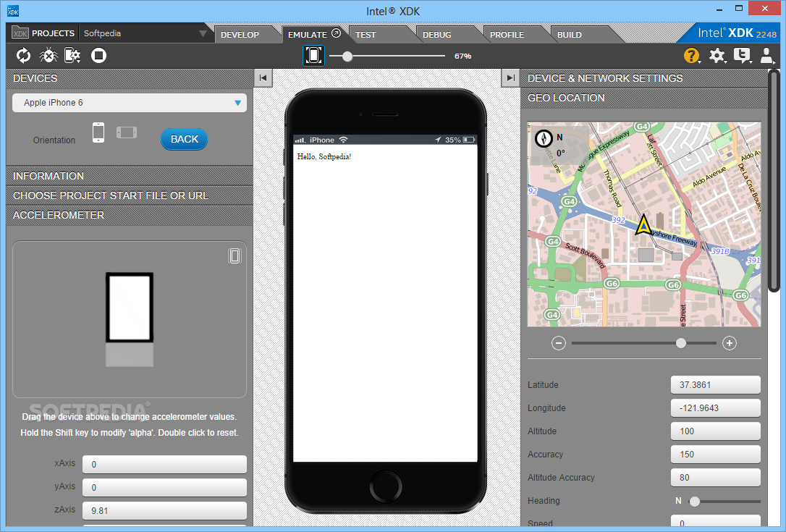The height and width of the screenshot is (532, 786).
Task: Click the debug bug icon in toolbar
Action: (48, 55)
